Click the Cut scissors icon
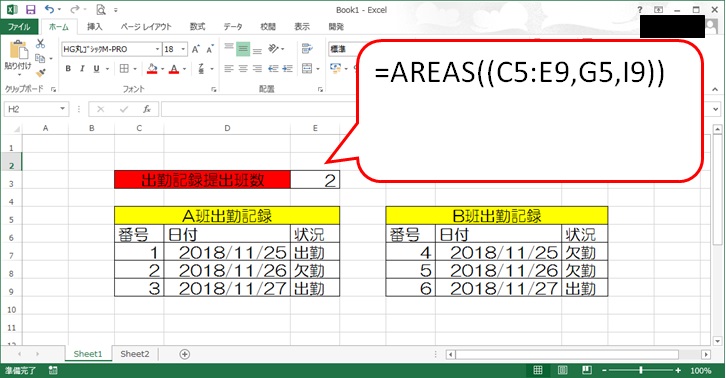This screenshot has width=726, height=378. point(40,44)
